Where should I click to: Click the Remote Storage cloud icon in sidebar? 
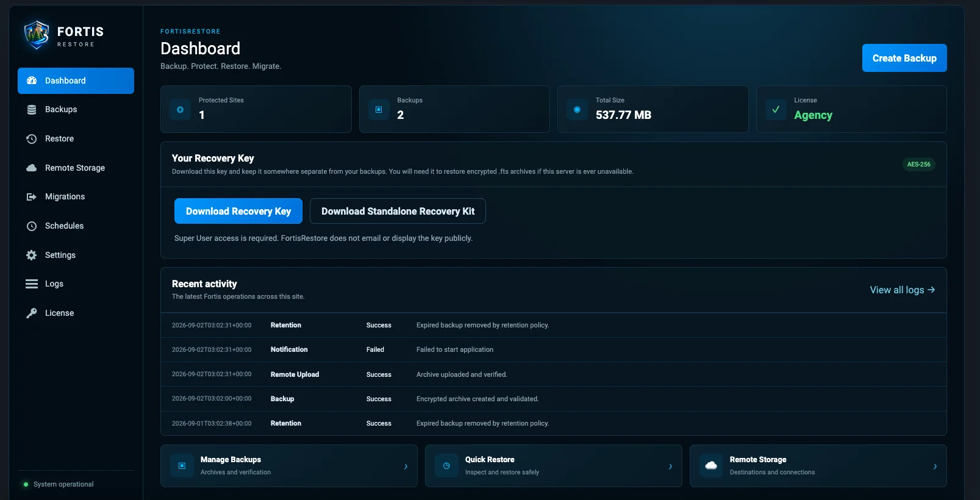click(32, 168)
